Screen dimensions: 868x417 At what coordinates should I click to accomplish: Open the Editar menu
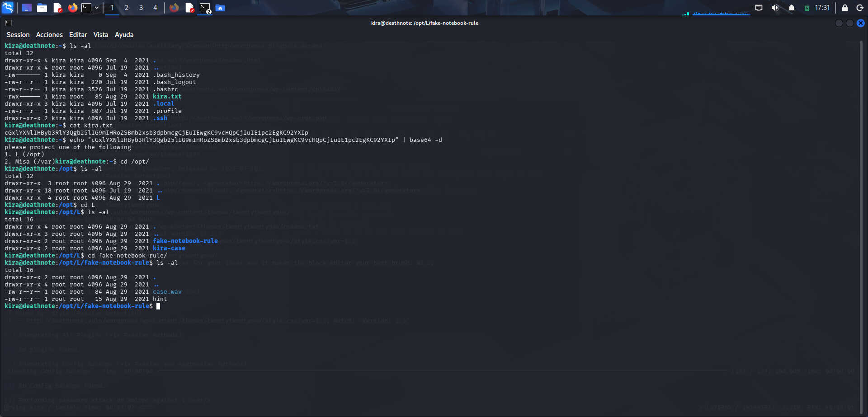78,35
